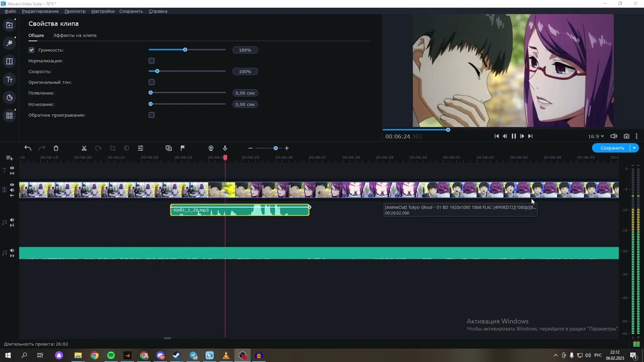644x362 pixels.
Task: Open the Stickers clock-shaped panel in sidebar
Action: (9, 98)
